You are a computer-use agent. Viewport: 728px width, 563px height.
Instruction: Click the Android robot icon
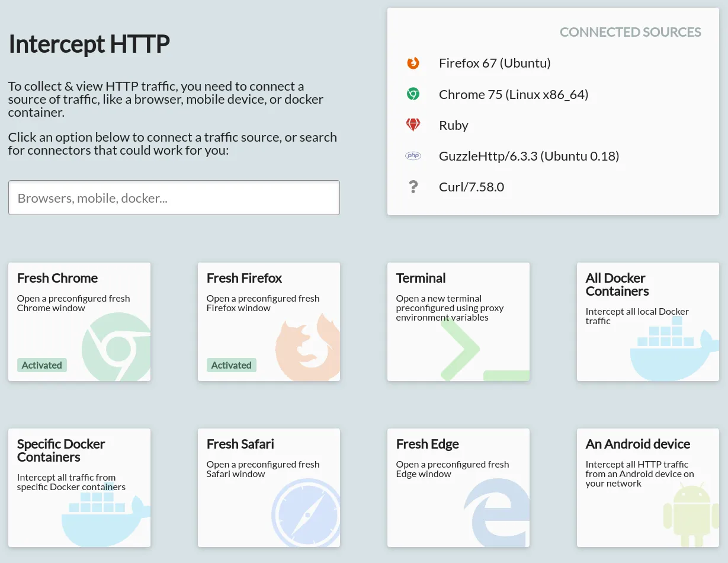coord(690,513)
